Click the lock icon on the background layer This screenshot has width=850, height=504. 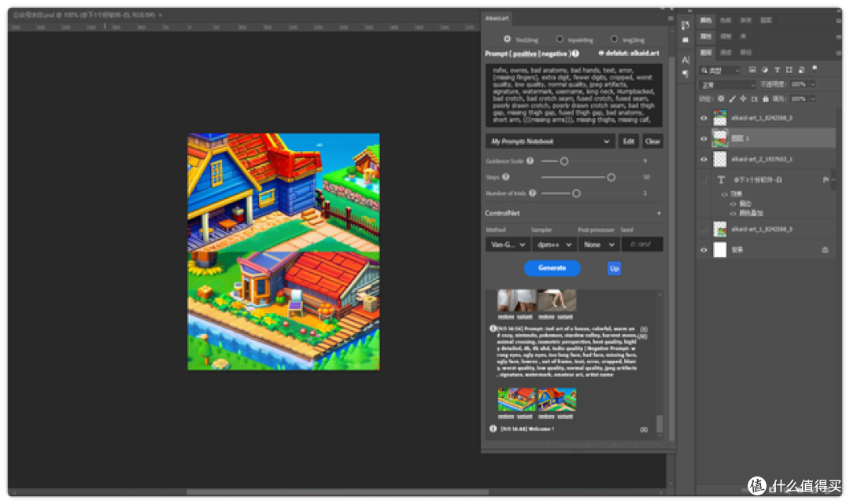click(825, 250)
